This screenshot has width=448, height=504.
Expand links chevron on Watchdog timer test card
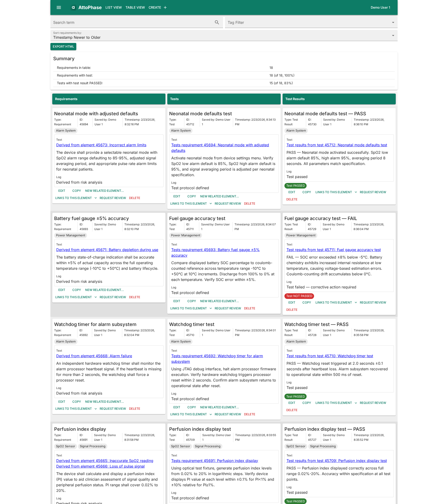[211, 414]
